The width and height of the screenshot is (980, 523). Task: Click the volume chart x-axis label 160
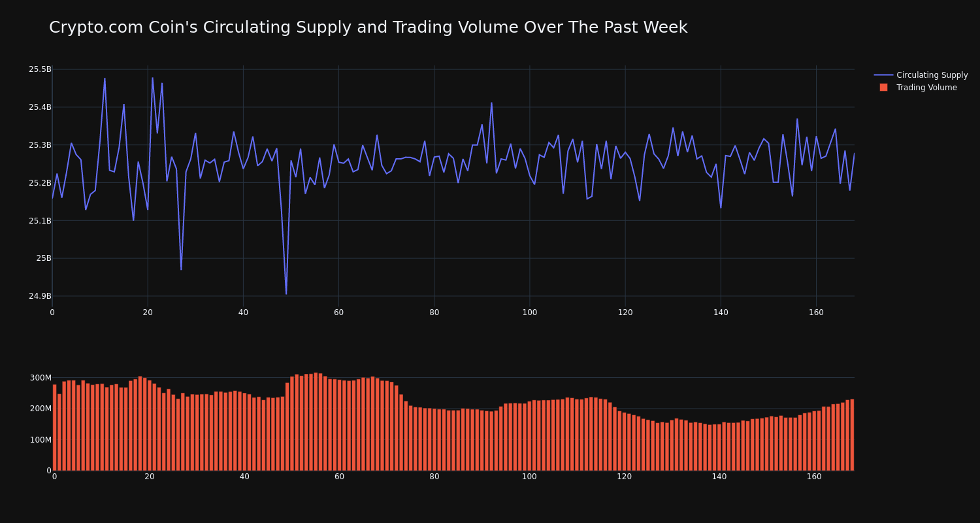814,477
